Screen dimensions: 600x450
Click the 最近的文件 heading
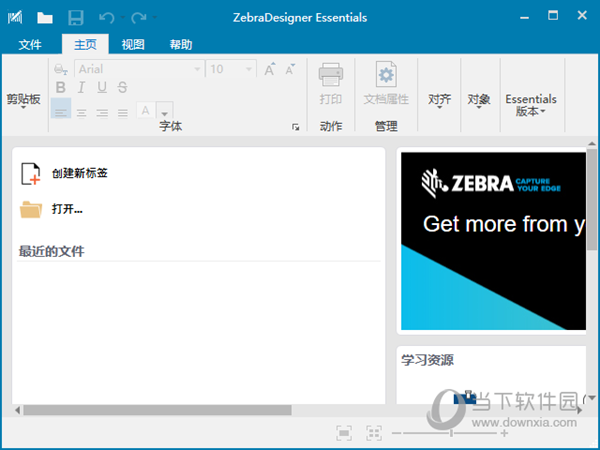51,251
